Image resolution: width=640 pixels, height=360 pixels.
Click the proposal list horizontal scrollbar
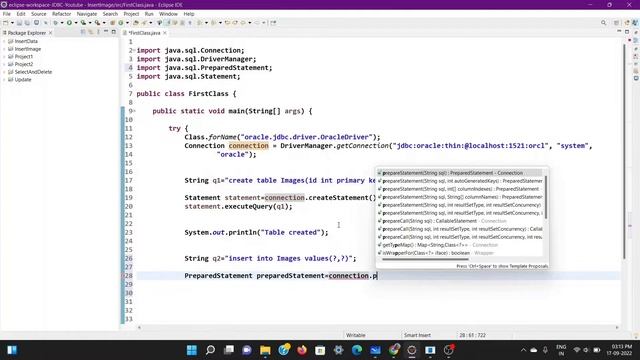[425, 259]
